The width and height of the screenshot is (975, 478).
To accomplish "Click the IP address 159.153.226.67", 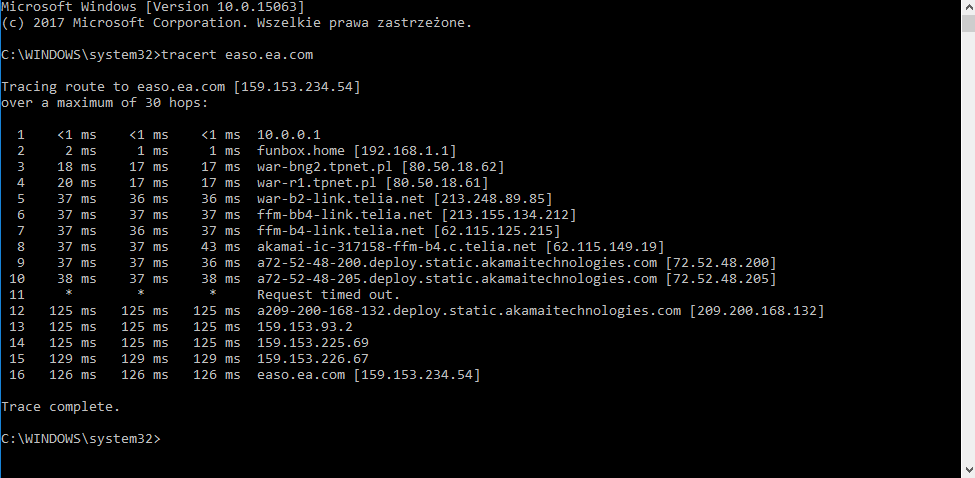I will coord(313,359).
